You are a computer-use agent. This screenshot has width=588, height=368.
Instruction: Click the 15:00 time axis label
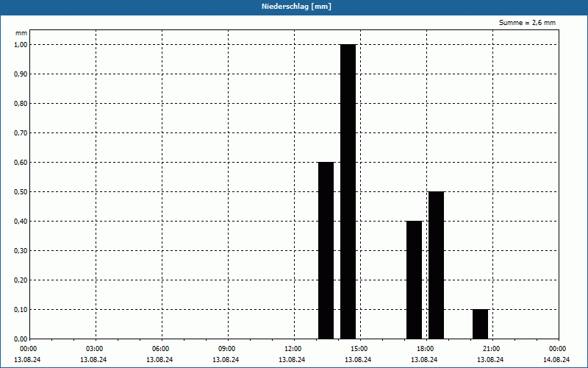(x=359, y=349)
